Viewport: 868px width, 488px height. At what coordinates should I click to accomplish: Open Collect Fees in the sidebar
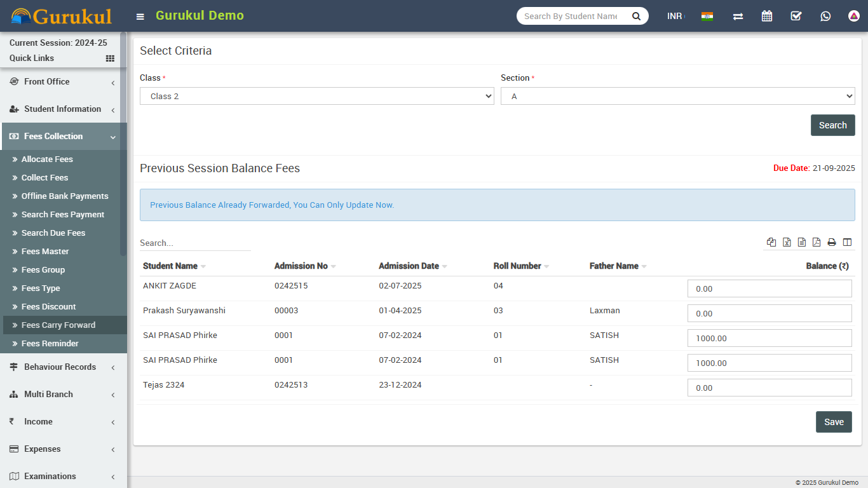coord(44,178)
